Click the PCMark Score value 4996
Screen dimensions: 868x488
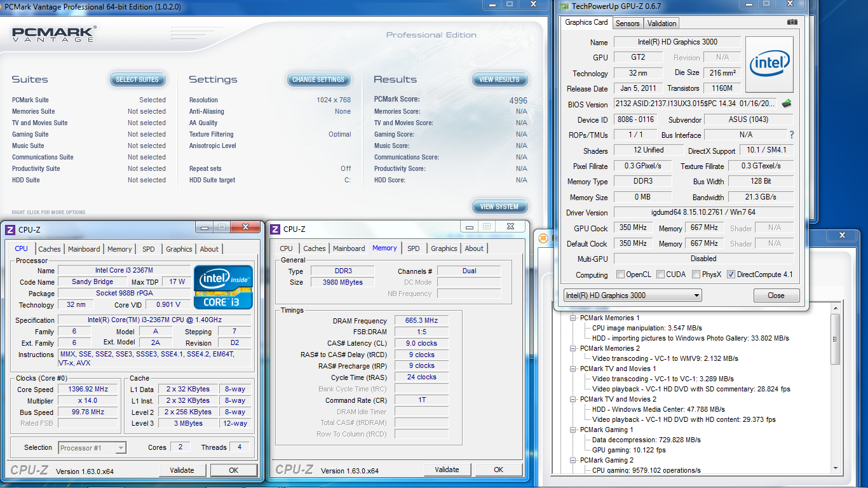coord(519,100)
